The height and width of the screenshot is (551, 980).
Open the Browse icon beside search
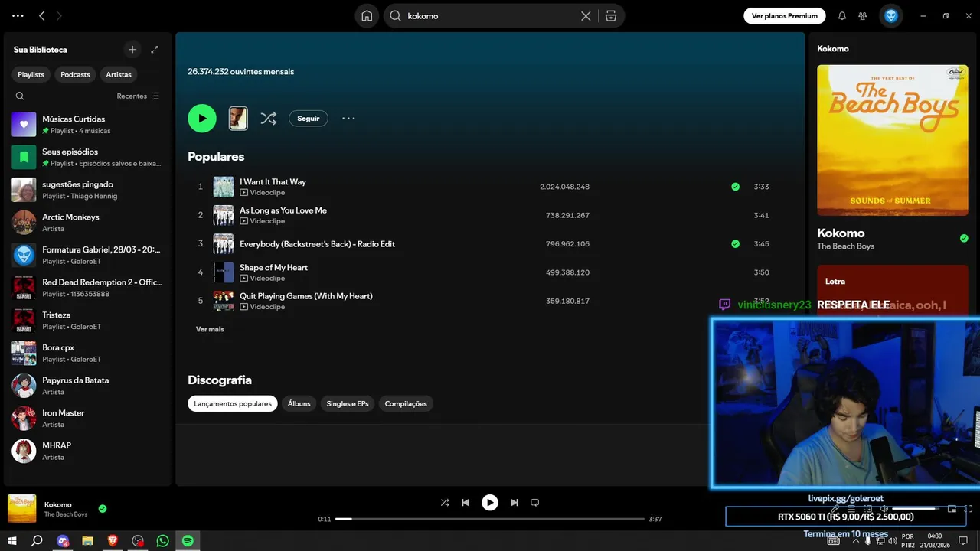[x=610, y=15]
